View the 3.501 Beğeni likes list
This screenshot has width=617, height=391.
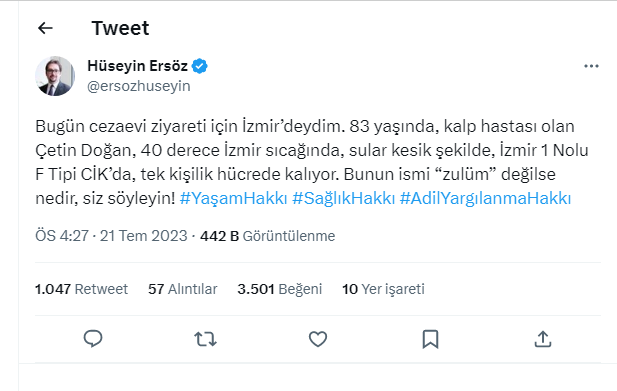(x=280, y=289)
